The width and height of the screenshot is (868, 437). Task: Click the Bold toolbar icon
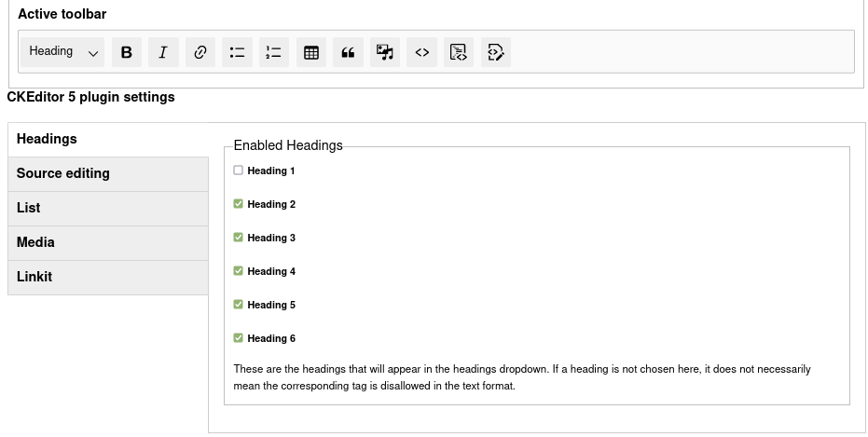(127, 52)
